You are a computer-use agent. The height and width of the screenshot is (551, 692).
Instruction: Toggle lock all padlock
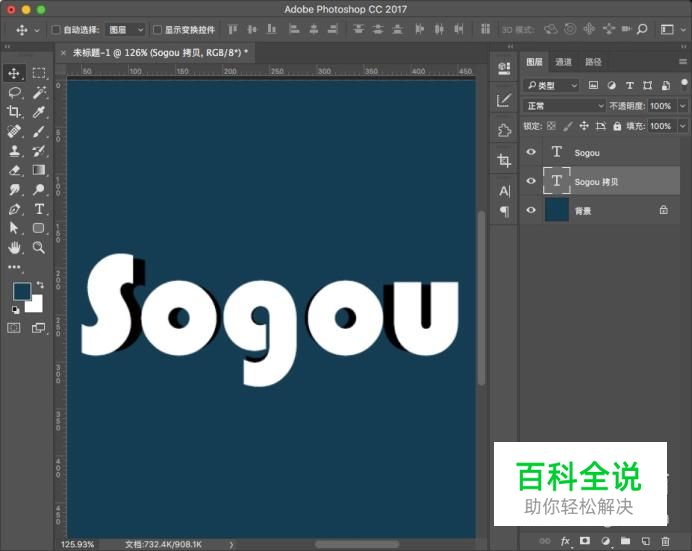coord(617,126)
